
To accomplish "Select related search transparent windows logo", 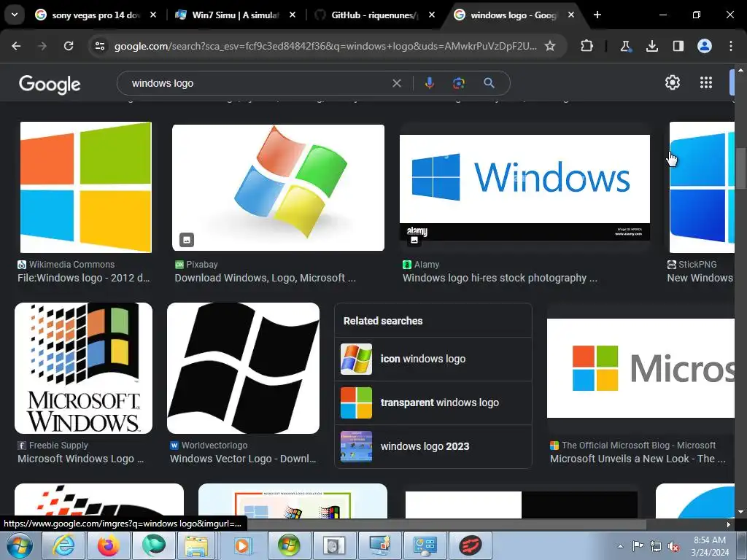I will tap(433, 402).
